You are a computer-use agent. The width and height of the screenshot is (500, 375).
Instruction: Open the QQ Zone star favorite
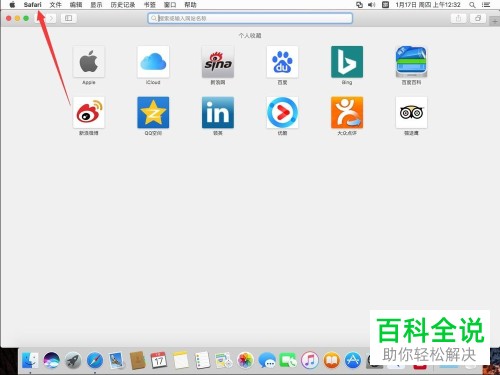click(x=153, y=112)
